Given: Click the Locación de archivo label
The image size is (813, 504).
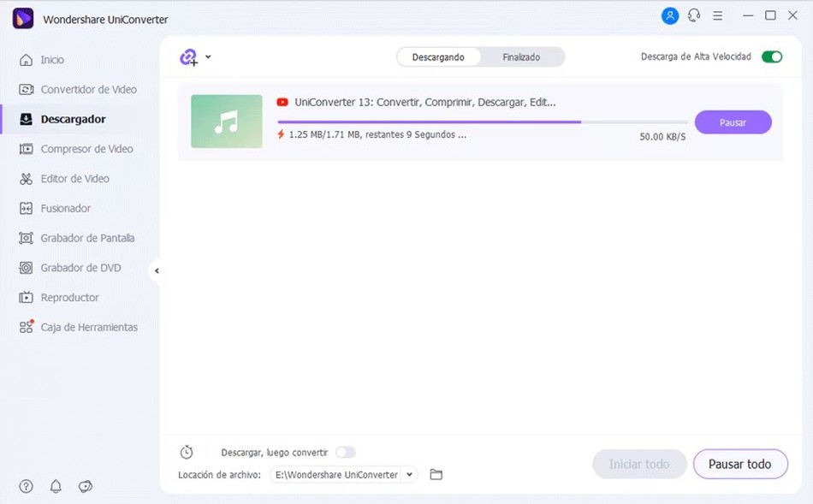Looking at the screenshot, I should point(219,475).
